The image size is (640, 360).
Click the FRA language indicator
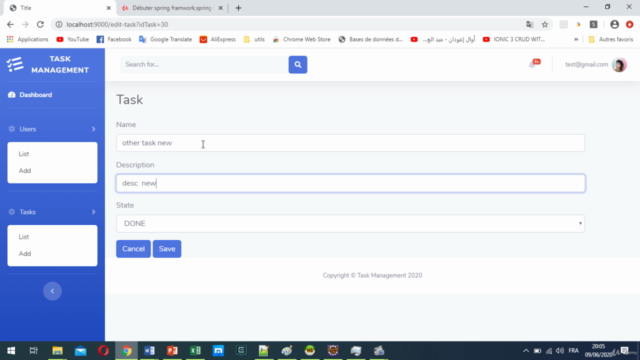(573, 351)
